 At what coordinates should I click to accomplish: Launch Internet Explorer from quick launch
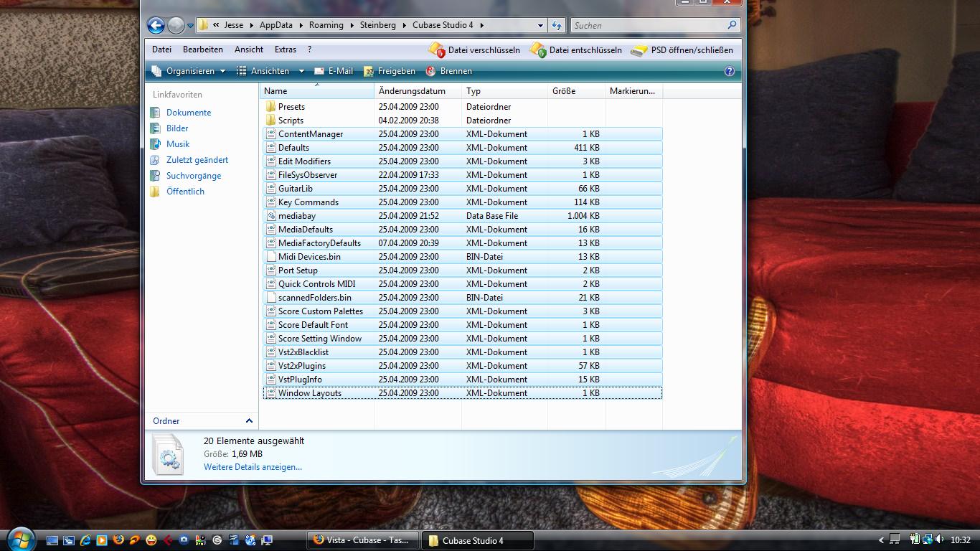[x=85, y=540]
